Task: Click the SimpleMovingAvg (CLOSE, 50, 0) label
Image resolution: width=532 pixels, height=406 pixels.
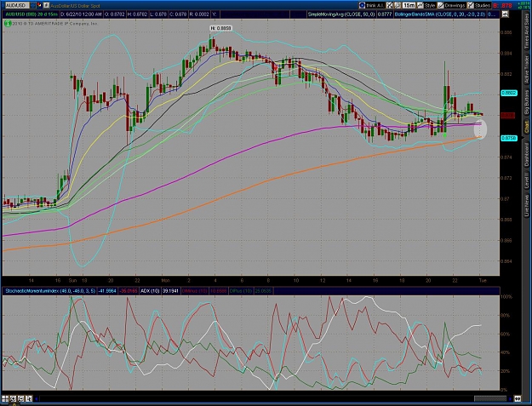Action: click(341, 14)
